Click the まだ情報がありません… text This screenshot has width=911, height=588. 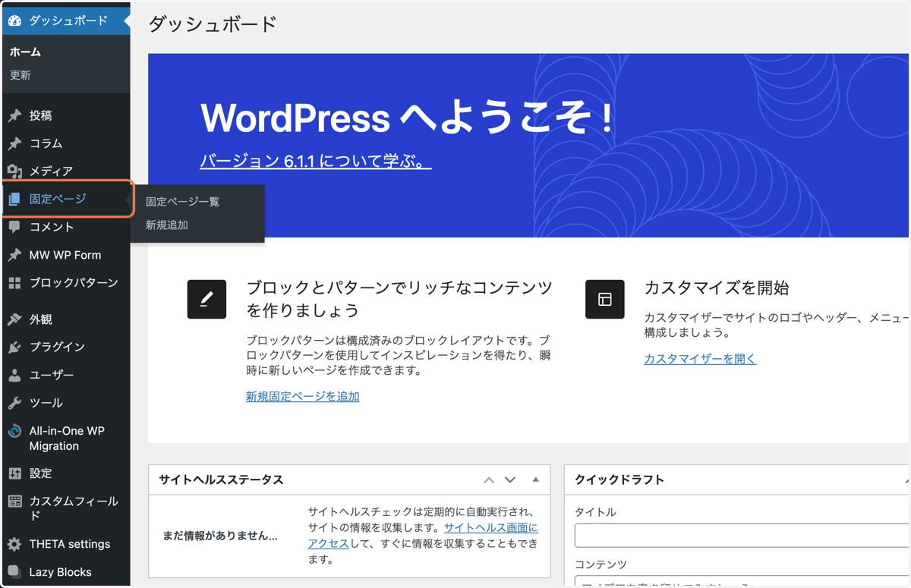click(x=220, y=536)
